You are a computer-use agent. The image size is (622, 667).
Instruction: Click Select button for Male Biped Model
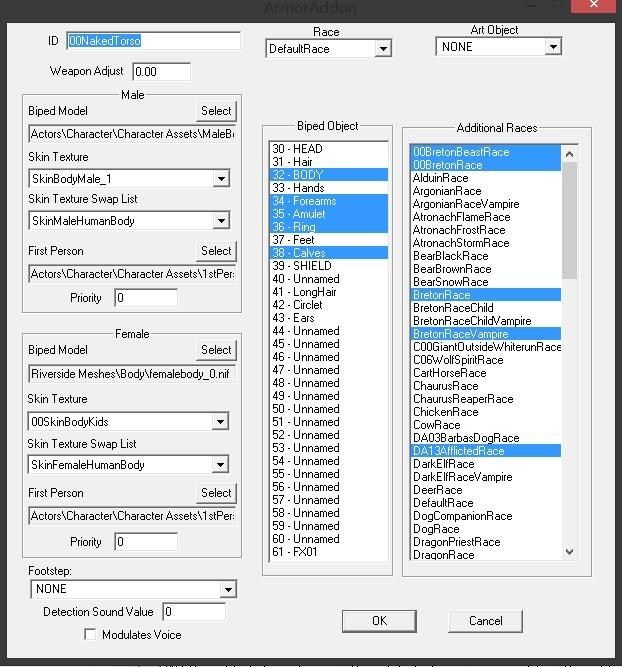coord(216,111)
